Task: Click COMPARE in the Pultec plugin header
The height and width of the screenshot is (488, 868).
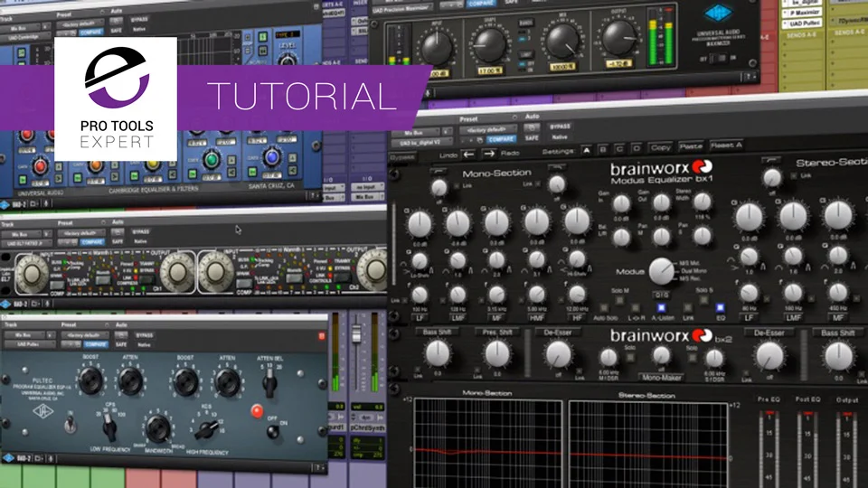Action: (95, 344)
